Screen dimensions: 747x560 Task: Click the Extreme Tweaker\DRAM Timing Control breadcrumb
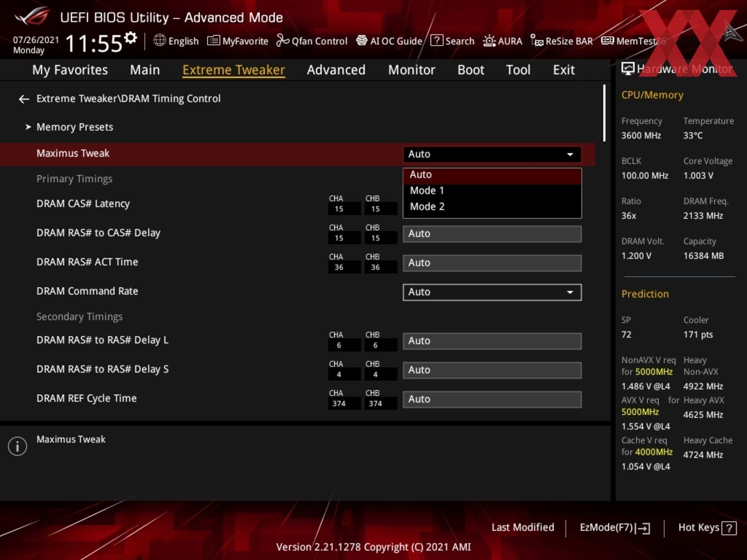pyautogui.click(x=129, y=99)
